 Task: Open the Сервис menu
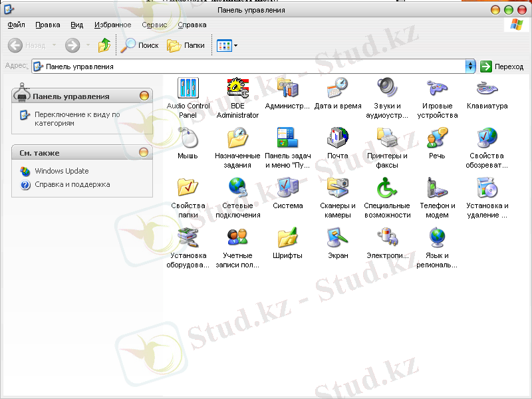(154, 25)
